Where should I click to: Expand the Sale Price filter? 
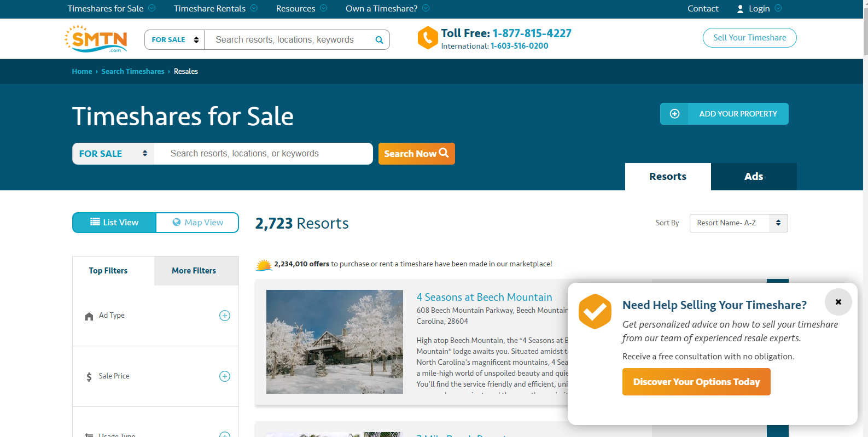pos(225,376)
